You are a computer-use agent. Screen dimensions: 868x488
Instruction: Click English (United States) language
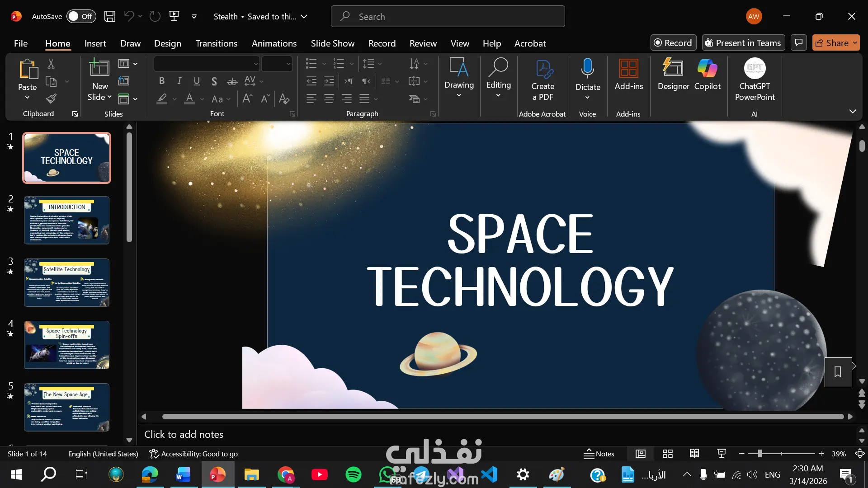pyautogui.click(x=103, y=454)
